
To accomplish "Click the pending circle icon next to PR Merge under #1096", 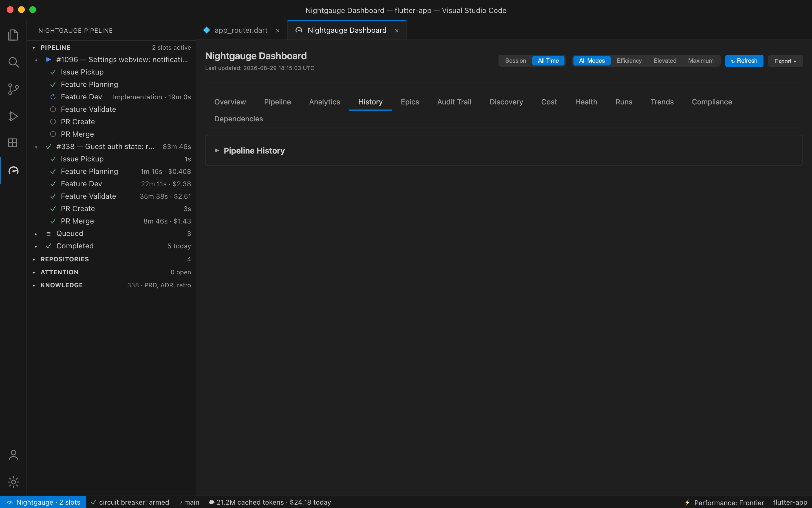I will (x=53, y=134).
